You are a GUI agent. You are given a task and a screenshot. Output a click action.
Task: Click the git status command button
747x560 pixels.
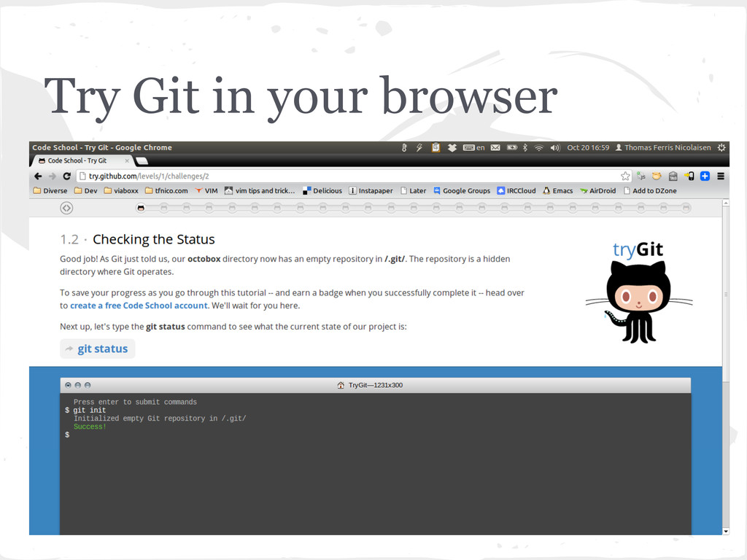coord(97,349)
